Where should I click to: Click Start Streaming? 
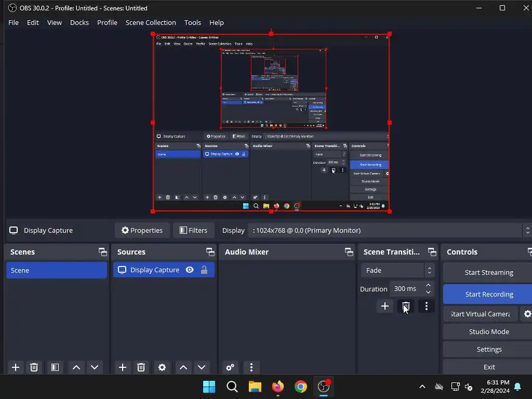tap(488, 272)
